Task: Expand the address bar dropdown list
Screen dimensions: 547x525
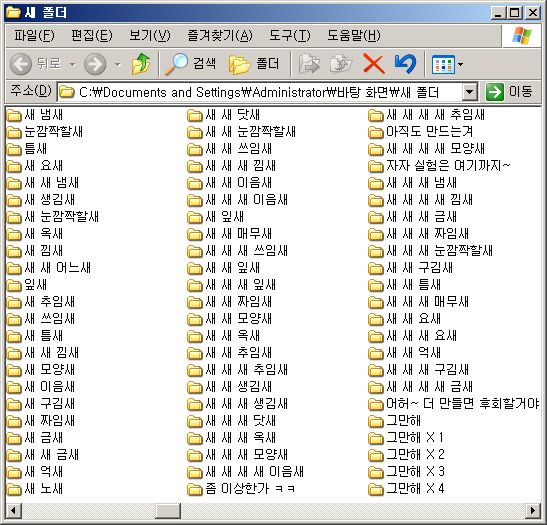Action: [x=470, y=92]
